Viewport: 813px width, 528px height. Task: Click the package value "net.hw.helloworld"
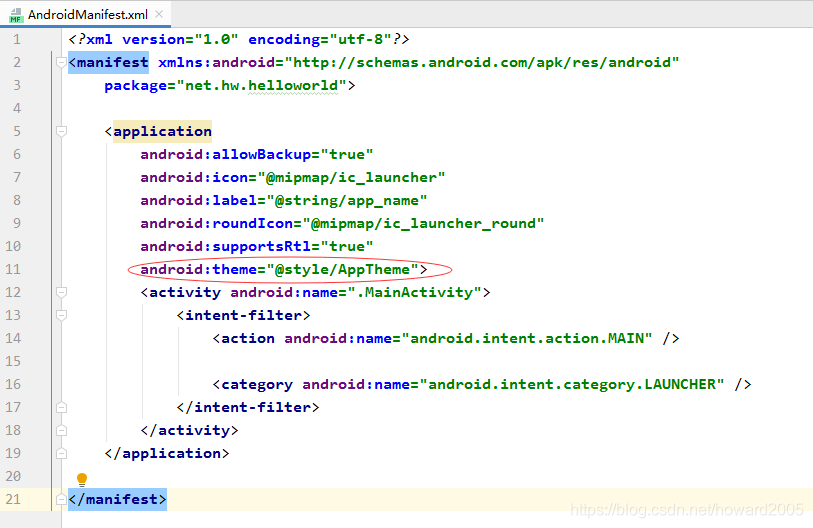(262, 86)
